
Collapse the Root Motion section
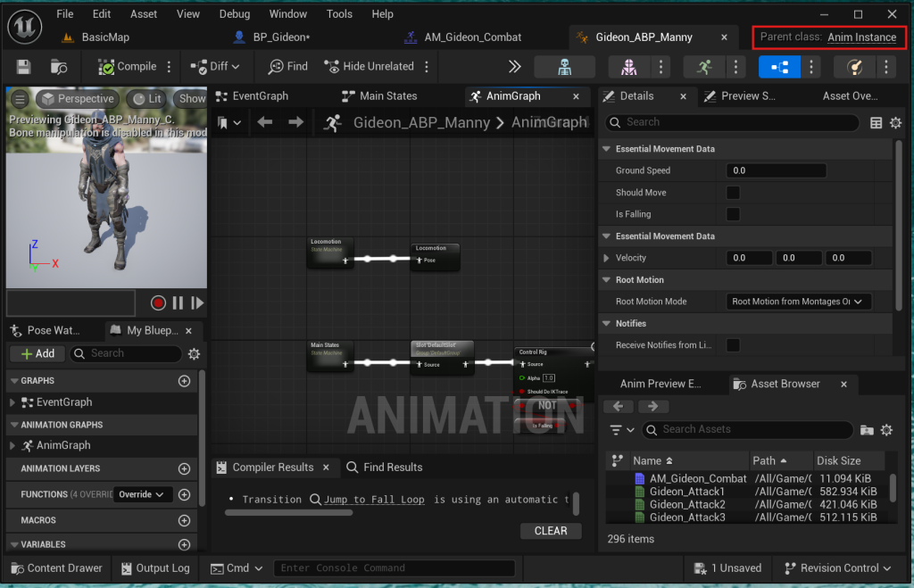pos(606,280)
